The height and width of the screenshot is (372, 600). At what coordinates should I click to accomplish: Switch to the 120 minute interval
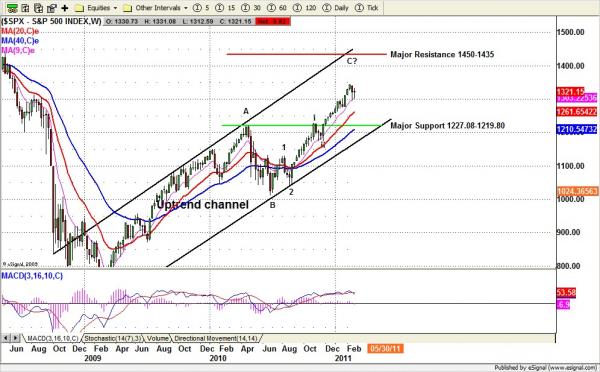click(x=305, y=8)
